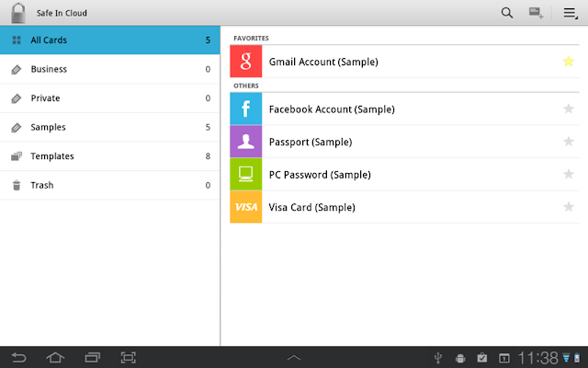The height and width of the screenshot is (368, 588).
Task: Tap the Android back button
Action: (x=18, y=358)
